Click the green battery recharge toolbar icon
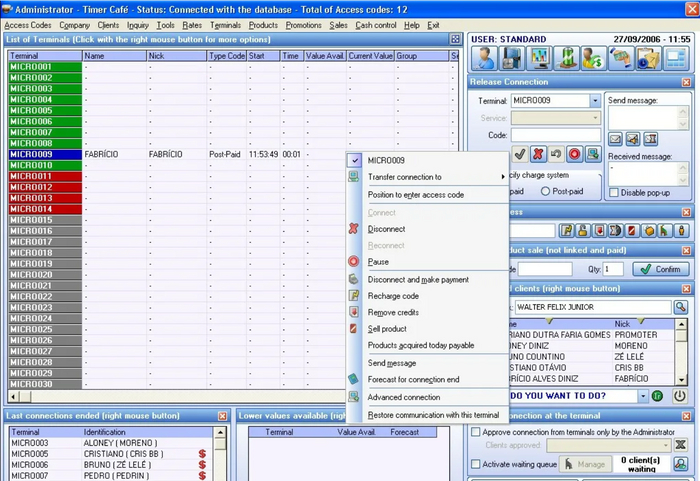The height and width of the screenshot is (481, 700). [567, 59]
